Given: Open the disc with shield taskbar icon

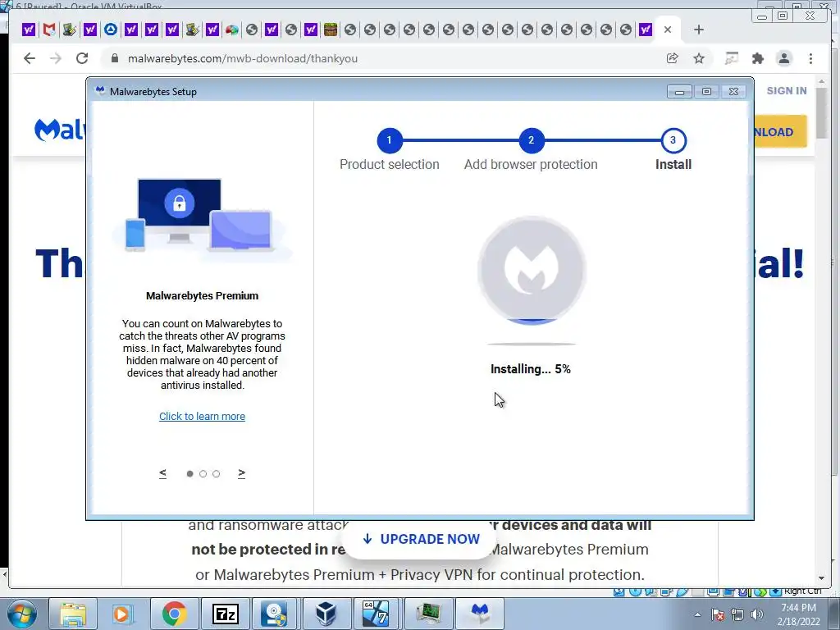Looking at the screenshot, I should [x=275, y=614].
